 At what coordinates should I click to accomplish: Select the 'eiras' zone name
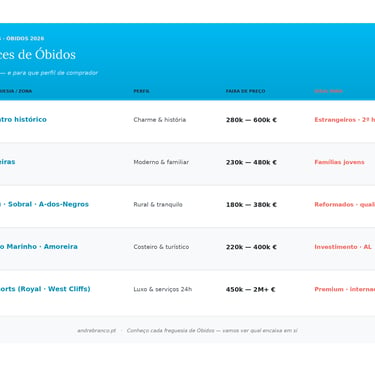click(7, 162)
